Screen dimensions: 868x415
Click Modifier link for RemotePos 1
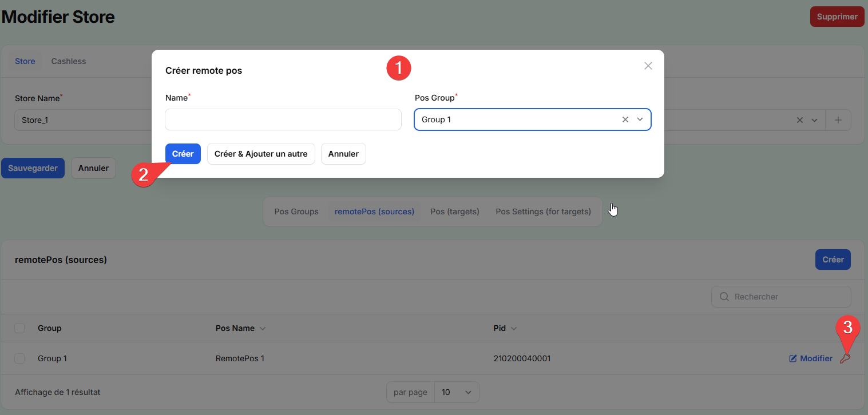[x=811, y=358]
